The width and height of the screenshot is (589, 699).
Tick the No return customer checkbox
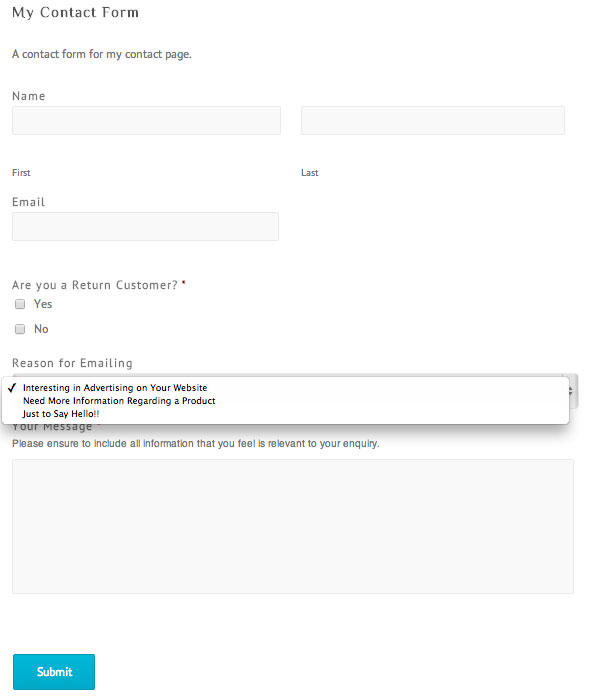[x=20, y=329]
